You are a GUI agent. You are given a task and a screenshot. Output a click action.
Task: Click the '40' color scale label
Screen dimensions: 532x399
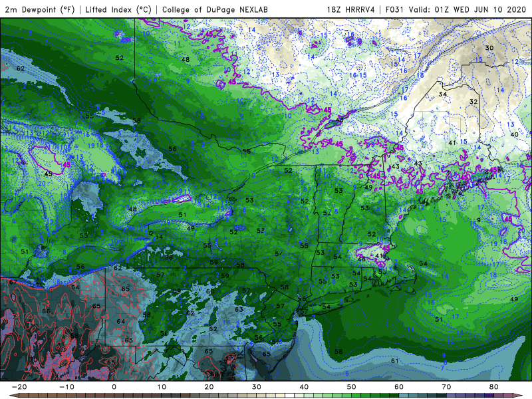(x=304, y=387)
